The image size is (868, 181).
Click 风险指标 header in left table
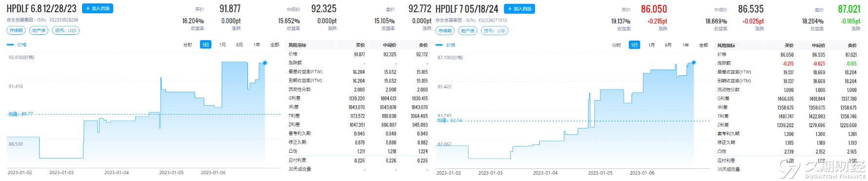tap(297, 45)
